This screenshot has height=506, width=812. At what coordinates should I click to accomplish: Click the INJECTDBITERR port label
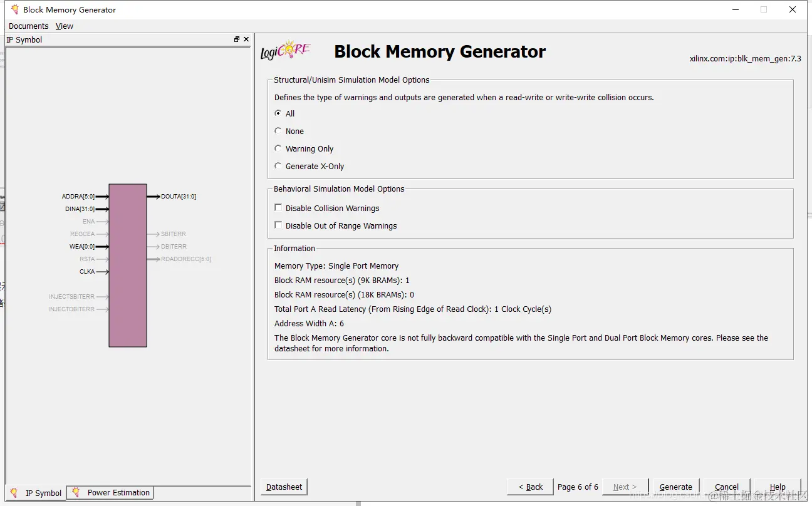point(71,309)
